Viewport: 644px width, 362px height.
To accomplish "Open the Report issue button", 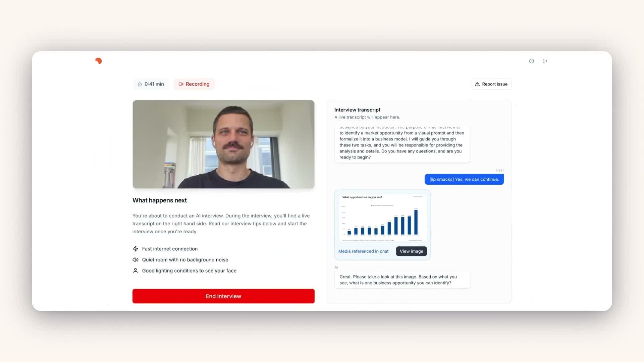I will (491, 84).
